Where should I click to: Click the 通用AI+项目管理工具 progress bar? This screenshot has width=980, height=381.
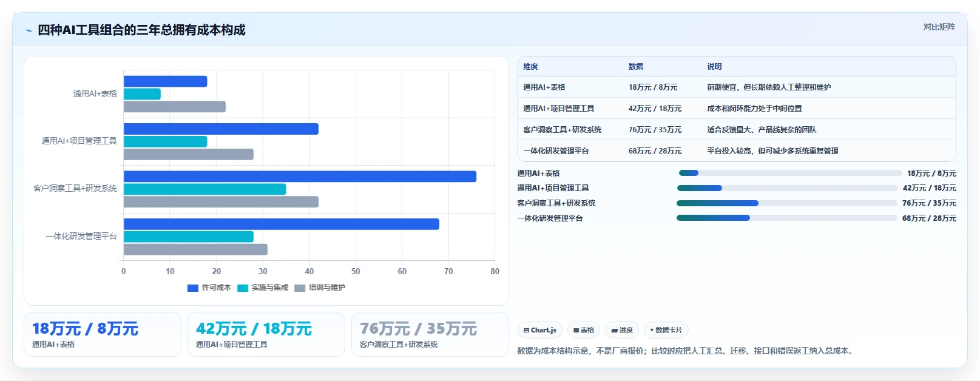[x=787, y=188]
